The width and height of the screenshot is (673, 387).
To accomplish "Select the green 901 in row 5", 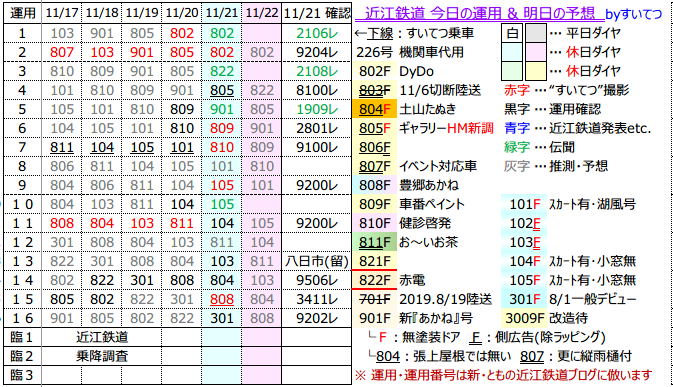I will (222, 109).
